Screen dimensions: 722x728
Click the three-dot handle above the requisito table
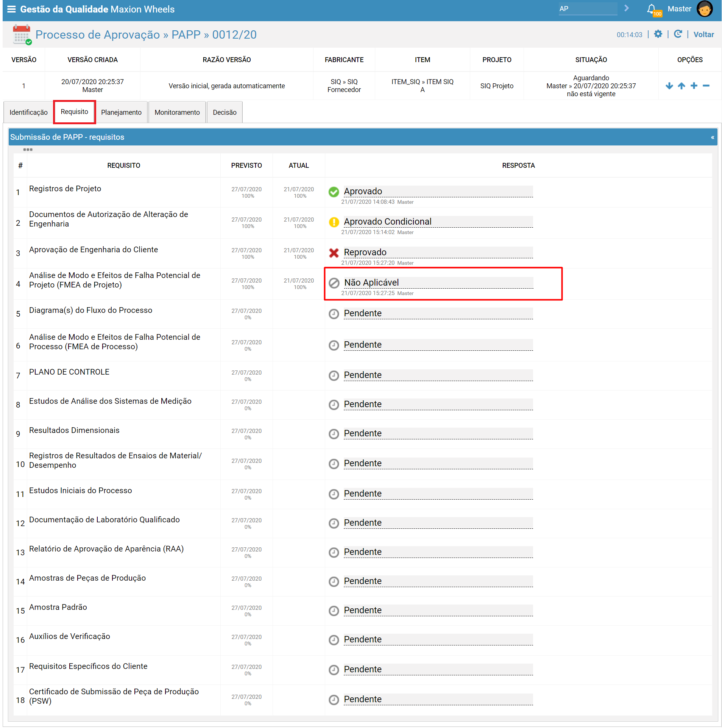point(28,150)
